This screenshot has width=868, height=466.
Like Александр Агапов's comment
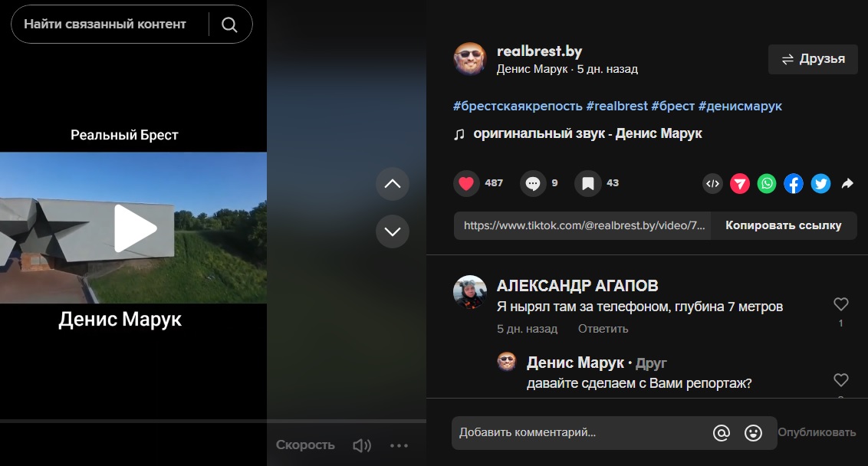tap(840, 304)
